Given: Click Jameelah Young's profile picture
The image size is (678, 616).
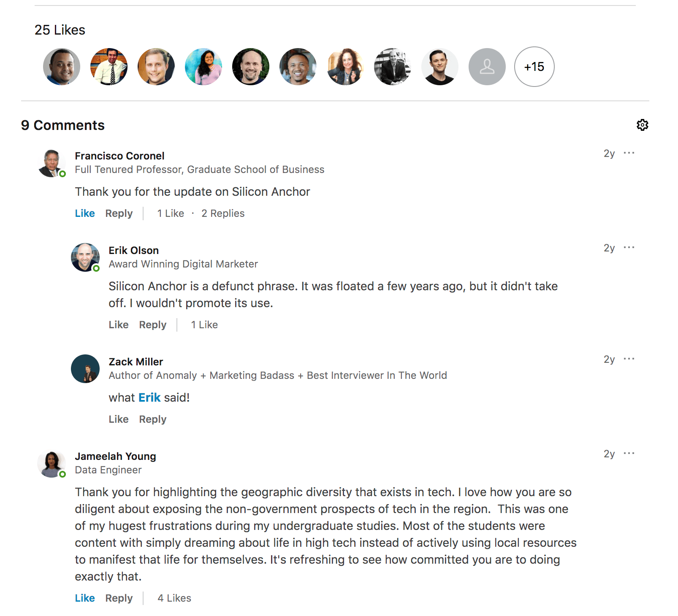Looking at the screenshot, I should (52, 464).
